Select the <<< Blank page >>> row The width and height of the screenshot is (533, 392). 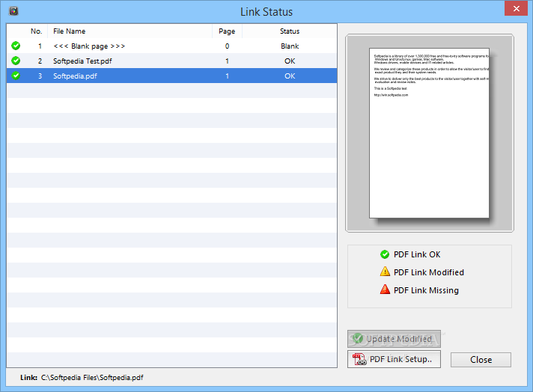pos(172,46)
